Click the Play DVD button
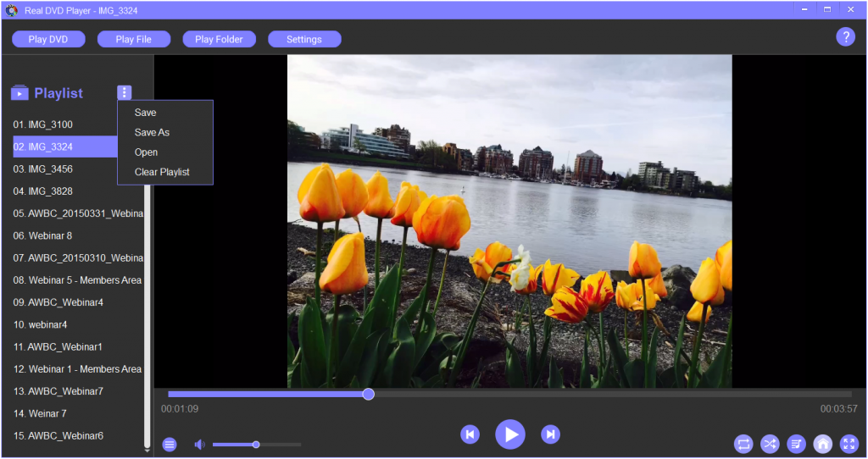The image size is (868, 459). [x=48, y=39]
